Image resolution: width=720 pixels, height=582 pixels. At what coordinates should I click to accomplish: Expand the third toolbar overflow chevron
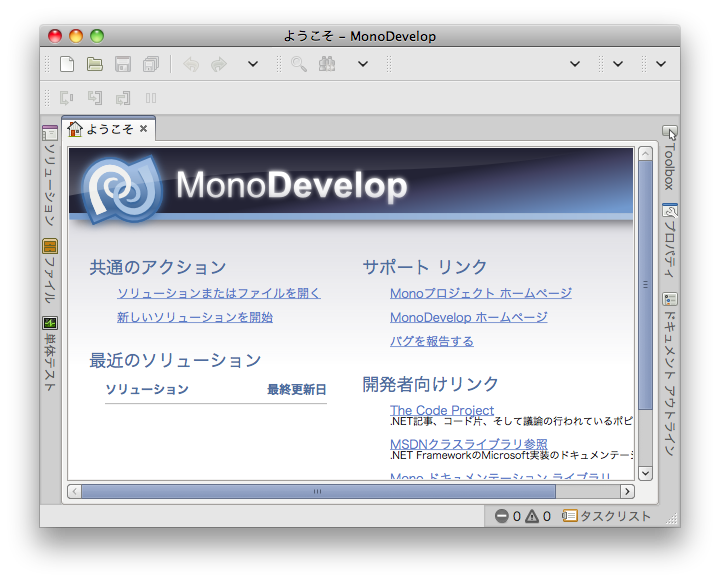pos(574,64)
